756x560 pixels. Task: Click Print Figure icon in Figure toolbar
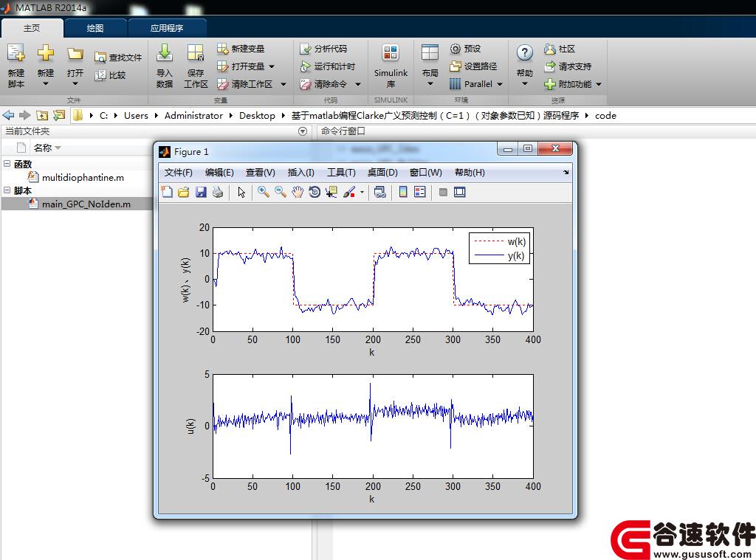(x=218, y=193)
